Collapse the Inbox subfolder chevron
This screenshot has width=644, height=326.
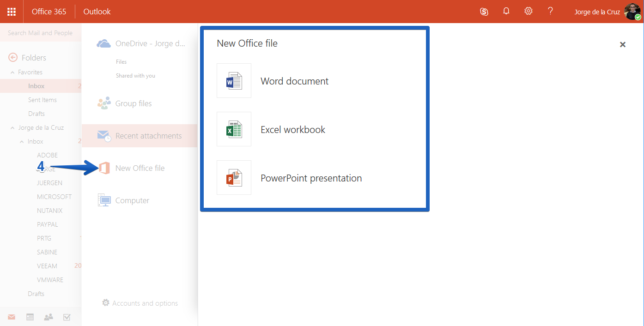point(22,142)
